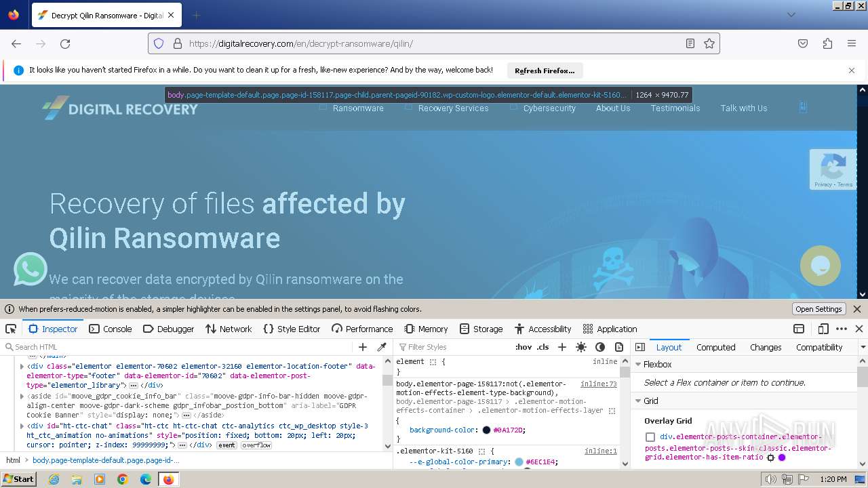Open the Accessibility tab
Screen dimensions: 868x488
pyautogui.click(x=542, y=329)
